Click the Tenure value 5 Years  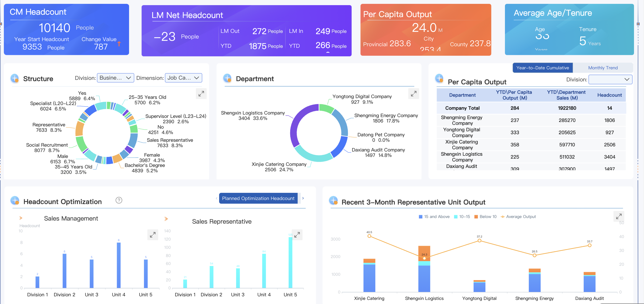[590, 41]
